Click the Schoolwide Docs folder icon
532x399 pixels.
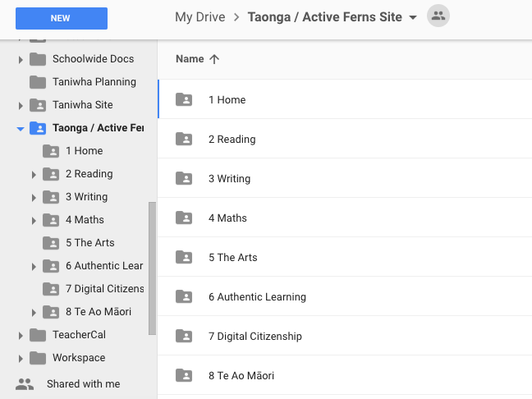click(x=37, y=59)
